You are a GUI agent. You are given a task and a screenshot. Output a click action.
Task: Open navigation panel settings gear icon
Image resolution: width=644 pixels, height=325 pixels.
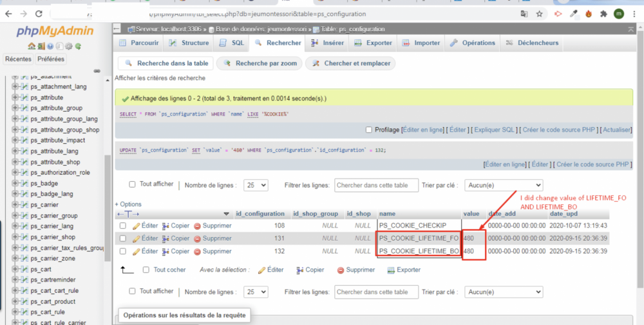coord(69,46)
